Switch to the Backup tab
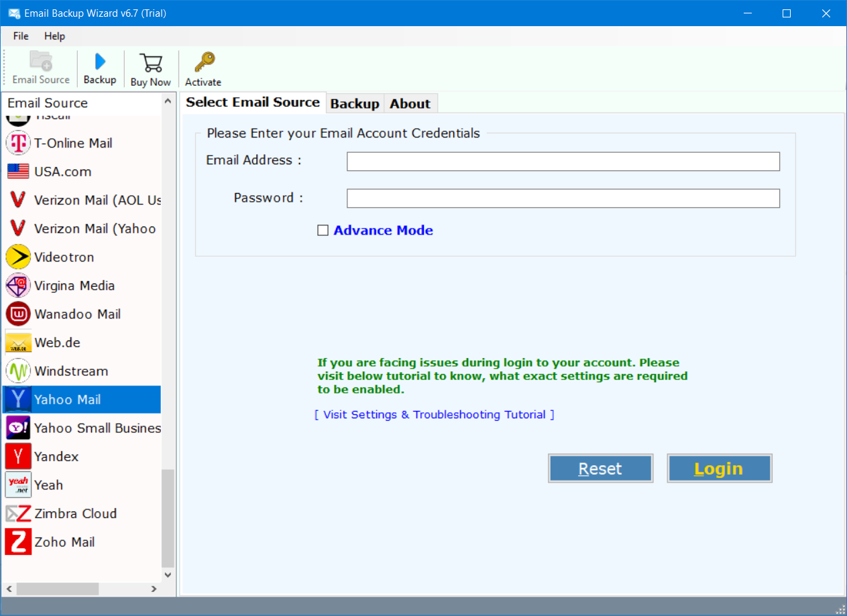847x616 pixels. coord(355,103)
